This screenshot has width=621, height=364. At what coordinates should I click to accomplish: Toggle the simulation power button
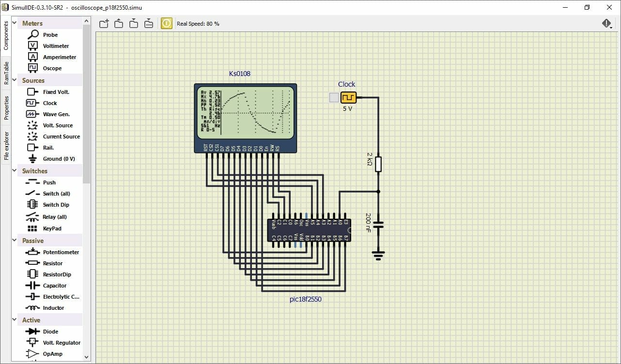pos(166,23)
